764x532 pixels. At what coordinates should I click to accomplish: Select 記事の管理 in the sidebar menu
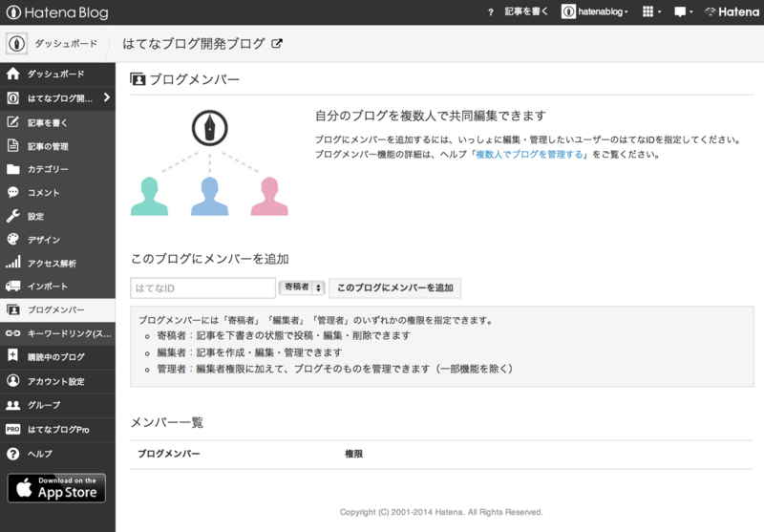57,146
